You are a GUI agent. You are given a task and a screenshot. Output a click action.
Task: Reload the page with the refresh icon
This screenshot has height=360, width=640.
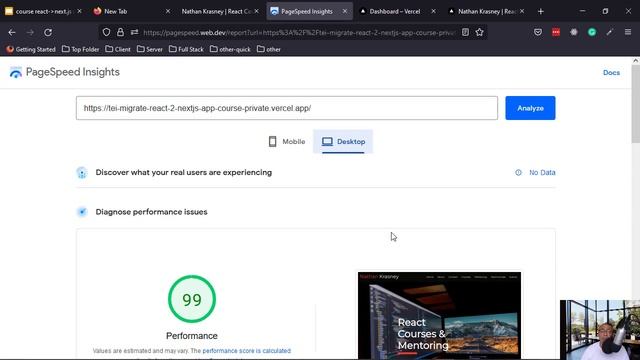click(x=48, y=32)
